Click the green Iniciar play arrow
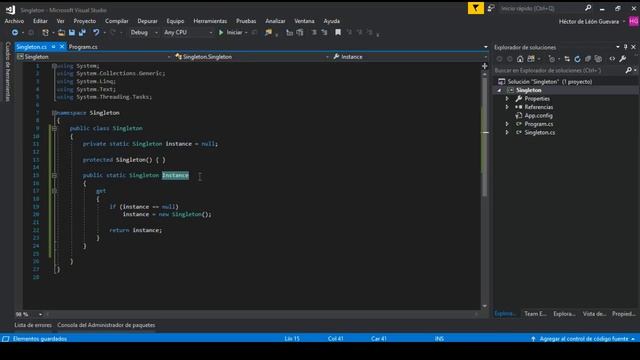This screenshot has width=640, height=360. coord(221,32)
